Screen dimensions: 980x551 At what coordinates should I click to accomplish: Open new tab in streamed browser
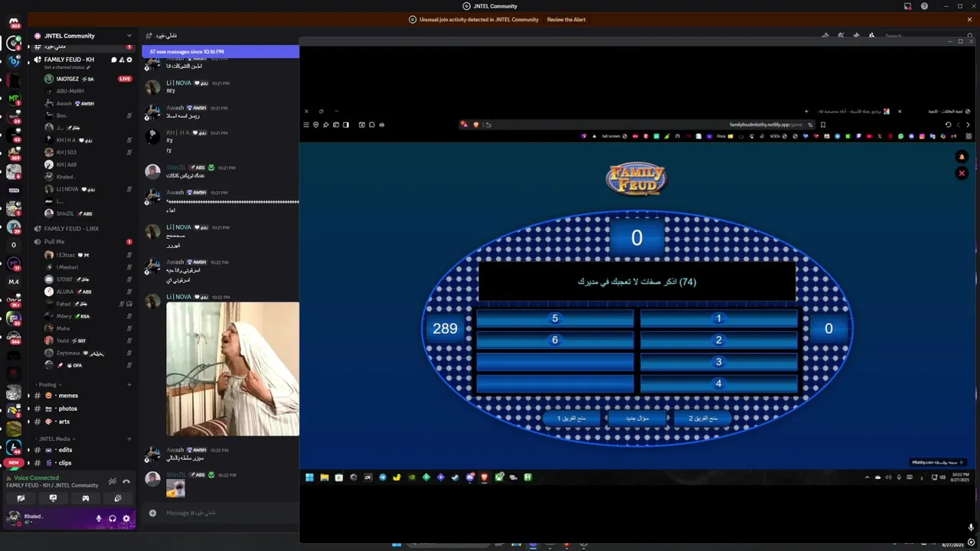[x=805, y=112]
